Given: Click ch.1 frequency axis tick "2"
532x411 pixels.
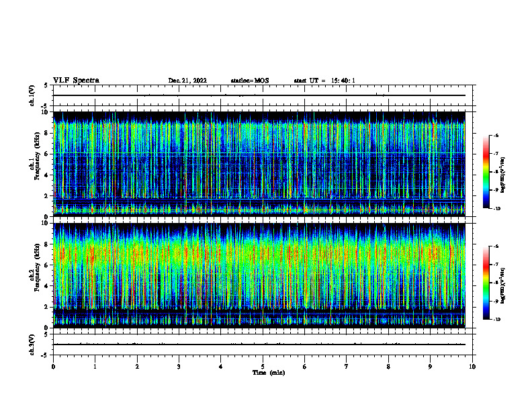Looking at the screenshot, I should [46, 195].
